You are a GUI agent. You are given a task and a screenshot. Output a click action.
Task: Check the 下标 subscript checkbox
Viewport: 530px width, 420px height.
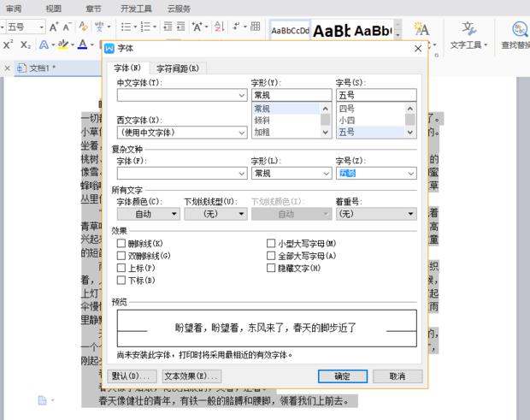(121, 280)
